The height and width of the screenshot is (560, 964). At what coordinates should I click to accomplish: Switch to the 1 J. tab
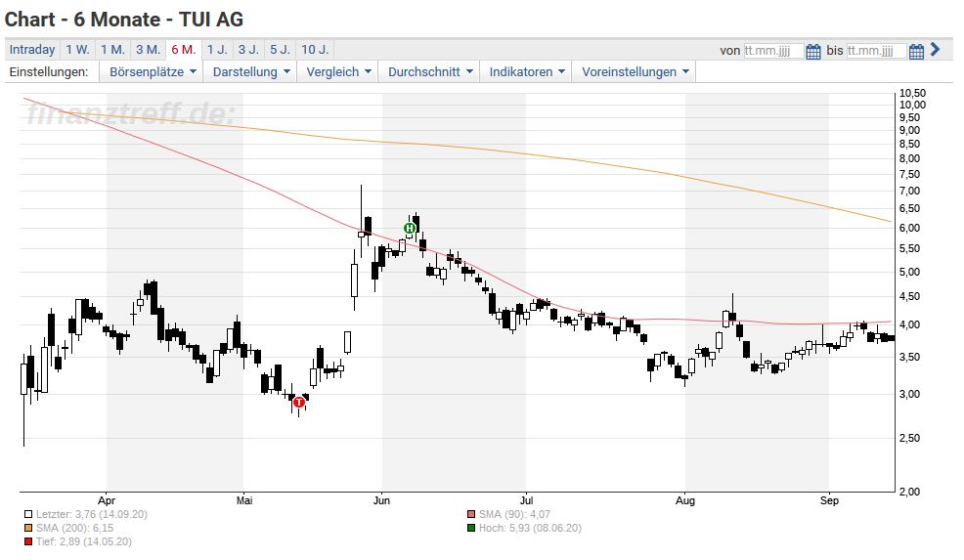[x=216, y=50]
